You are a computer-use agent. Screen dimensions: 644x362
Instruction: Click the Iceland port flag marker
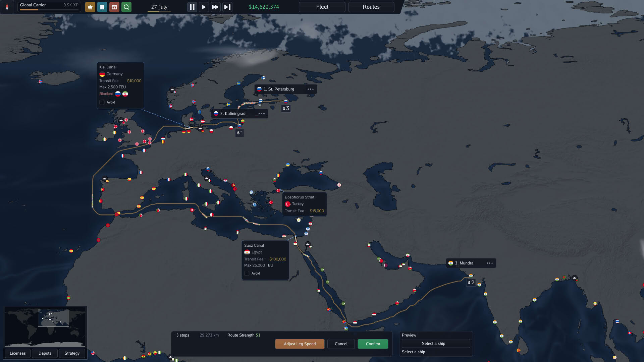40,82
